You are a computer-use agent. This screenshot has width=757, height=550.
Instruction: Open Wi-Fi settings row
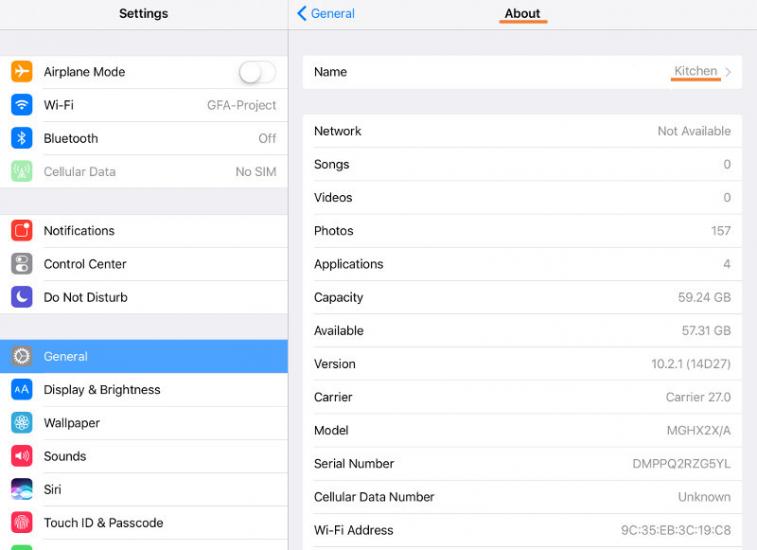point(144,105)
